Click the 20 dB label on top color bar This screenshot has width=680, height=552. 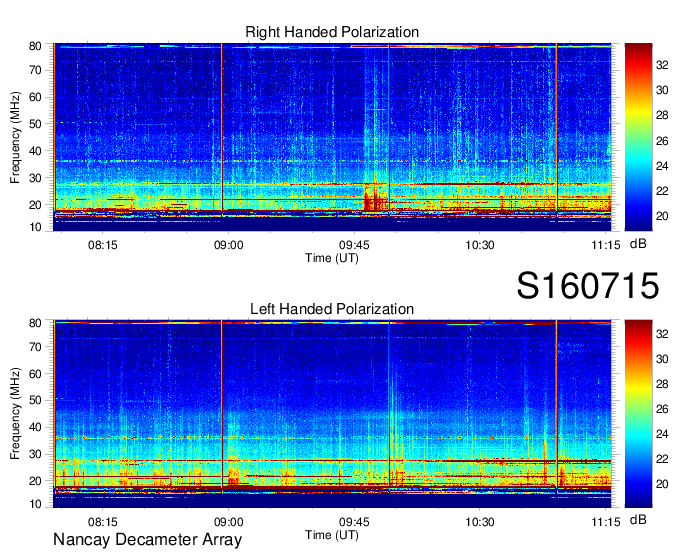point(662,216)
